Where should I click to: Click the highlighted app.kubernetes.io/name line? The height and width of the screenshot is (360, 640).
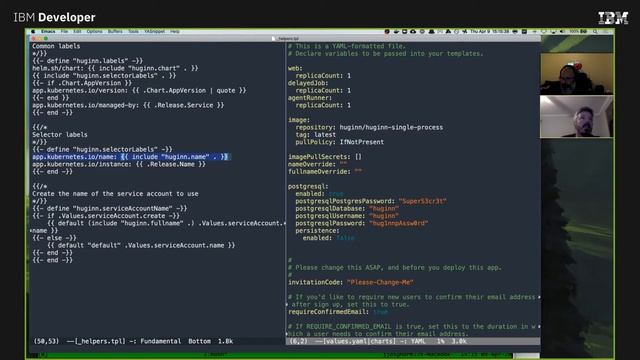click(x=130, y=157)
